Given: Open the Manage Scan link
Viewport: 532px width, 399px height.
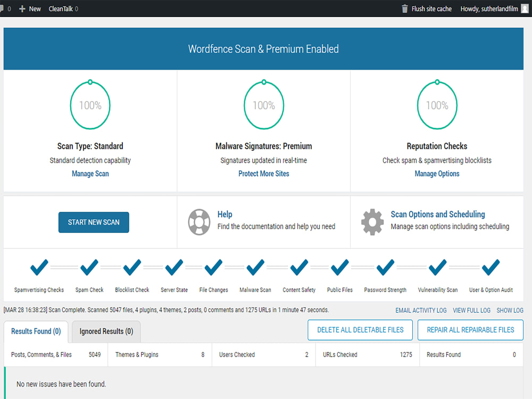Looking at the screenshot, I should click(90, 174).
